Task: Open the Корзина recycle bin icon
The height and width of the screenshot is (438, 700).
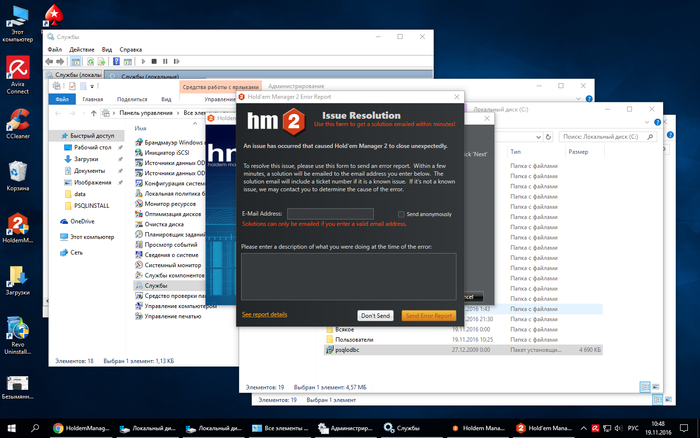Action: pyautogui.click(x=18, y=176)
